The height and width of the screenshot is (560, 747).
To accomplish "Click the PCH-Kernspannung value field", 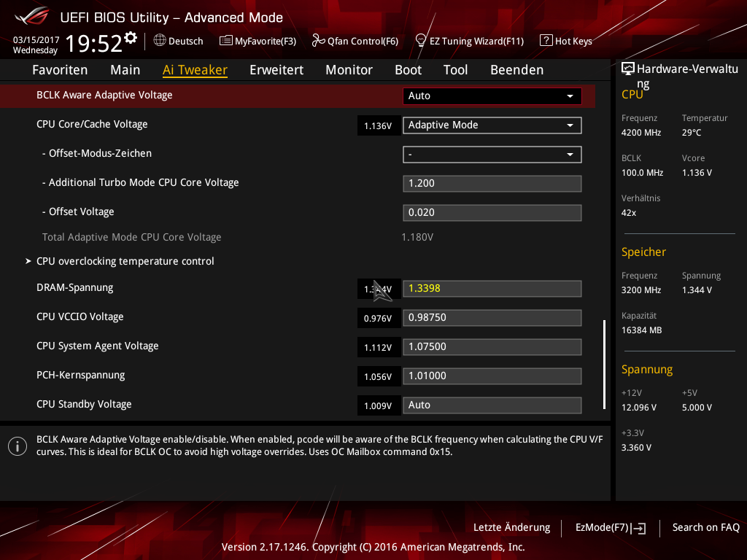I will click(492, 376).
